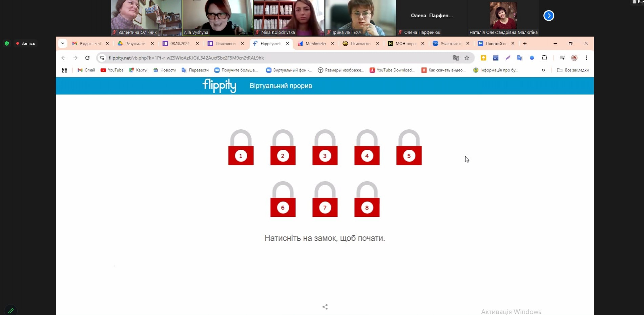Click the red lock numbered 4

367,147
